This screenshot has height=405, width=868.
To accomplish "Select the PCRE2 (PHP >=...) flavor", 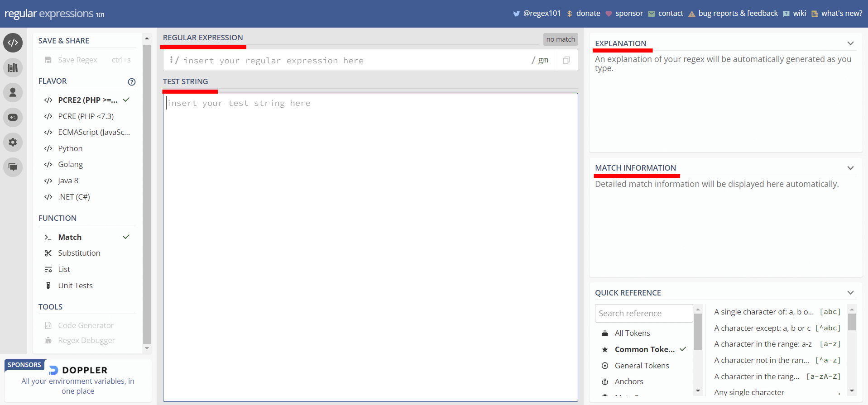I will pyautogui.click(x=86, y=100).
